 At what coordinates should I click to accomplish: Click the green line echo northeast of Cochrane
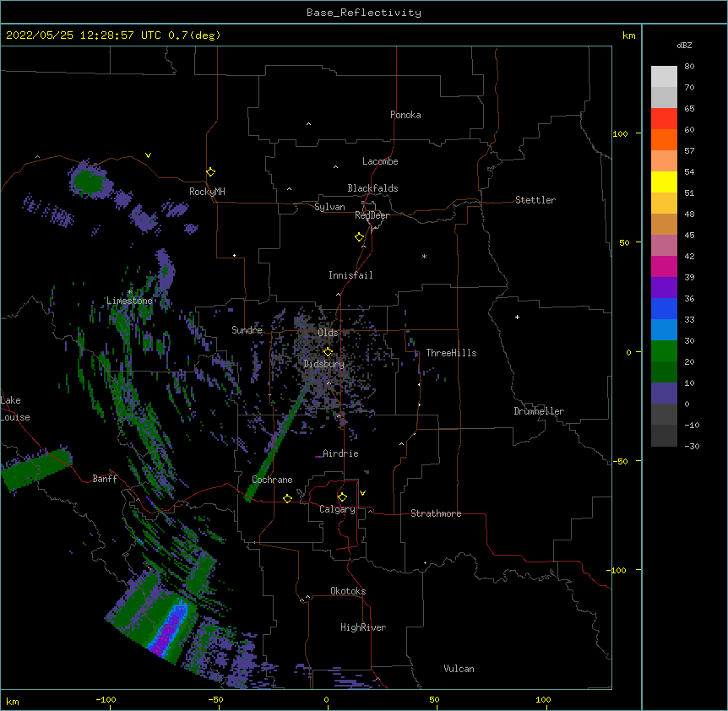[x=278, y=441]
